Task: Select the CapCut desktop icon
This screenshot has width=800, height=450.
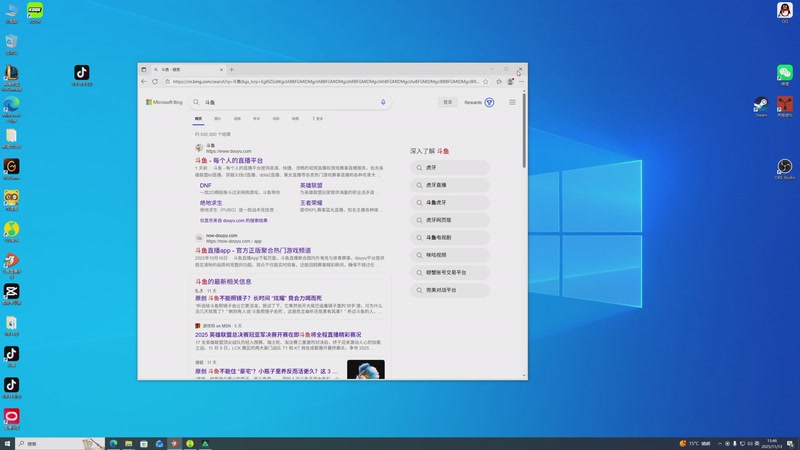Action: 12,294
